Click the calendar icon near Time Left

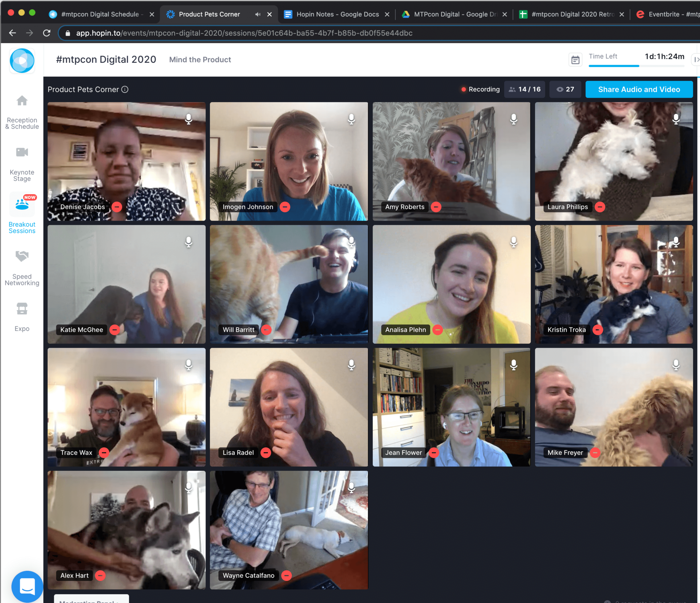point(575,60)
